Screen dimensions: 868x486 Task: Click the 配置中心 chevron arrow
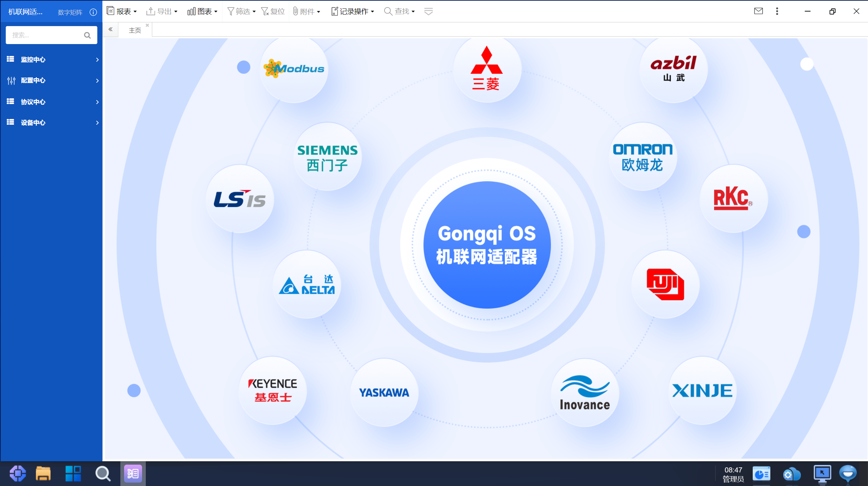(x=97, y=81)
